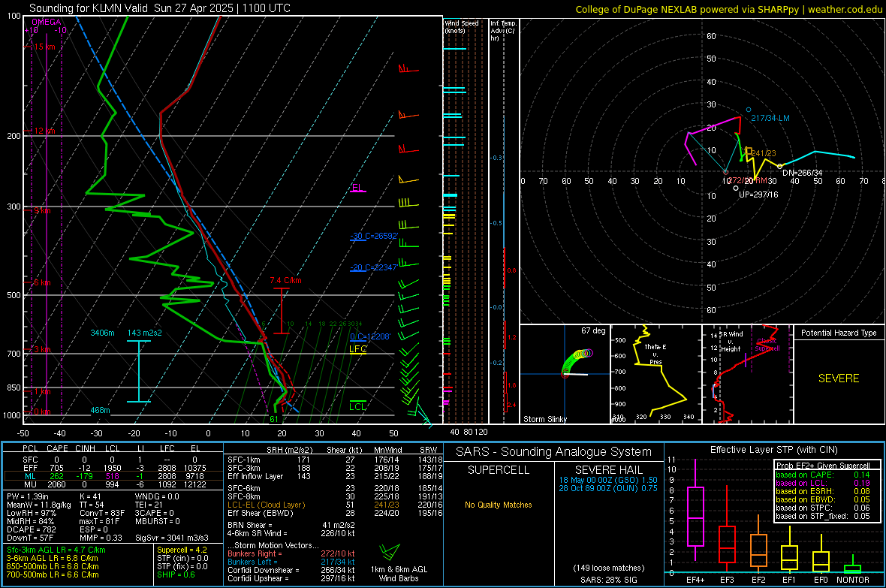Click the -20 C=22347' height label
The width and height of the screenshot is (886, 588).
tap(373, 267)
